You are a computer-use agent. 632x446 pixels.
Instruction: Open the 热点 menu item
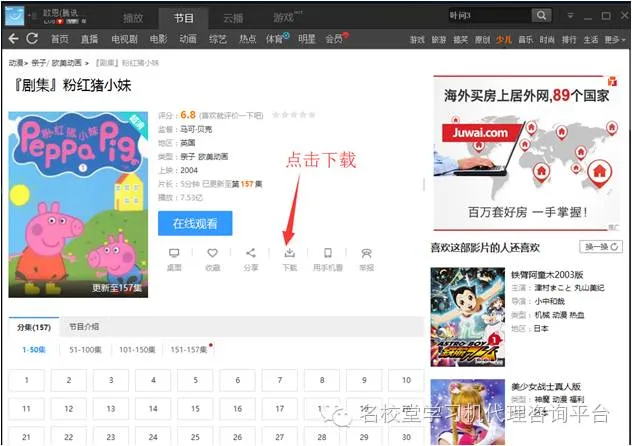click(247, 39)
